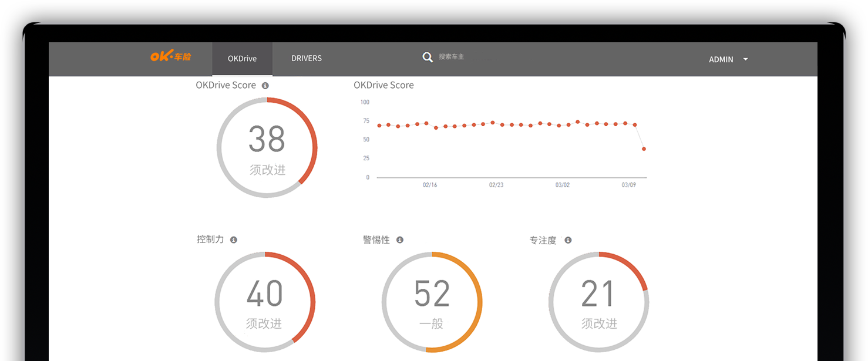Click the 专注度 gauge showing 21
The image size is (868, 361).
[598, 302]
